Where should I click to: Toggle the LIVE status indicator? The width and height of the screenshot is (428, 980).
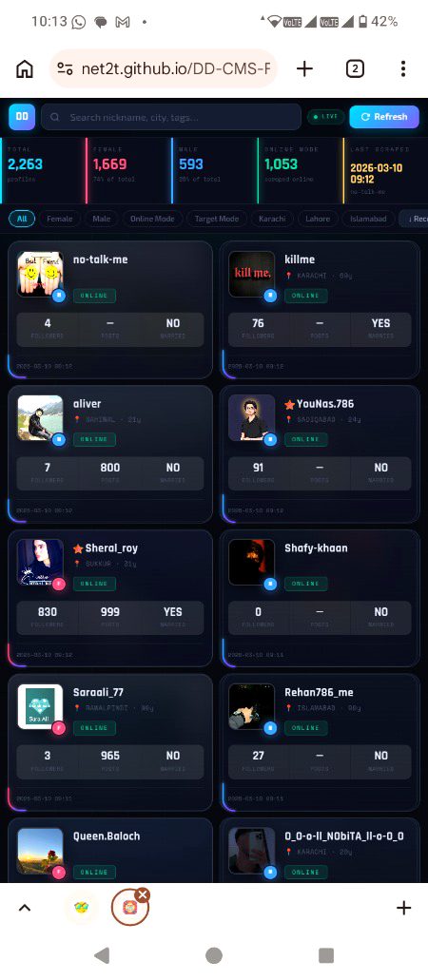pyautogui.click(x=325, y=117)
